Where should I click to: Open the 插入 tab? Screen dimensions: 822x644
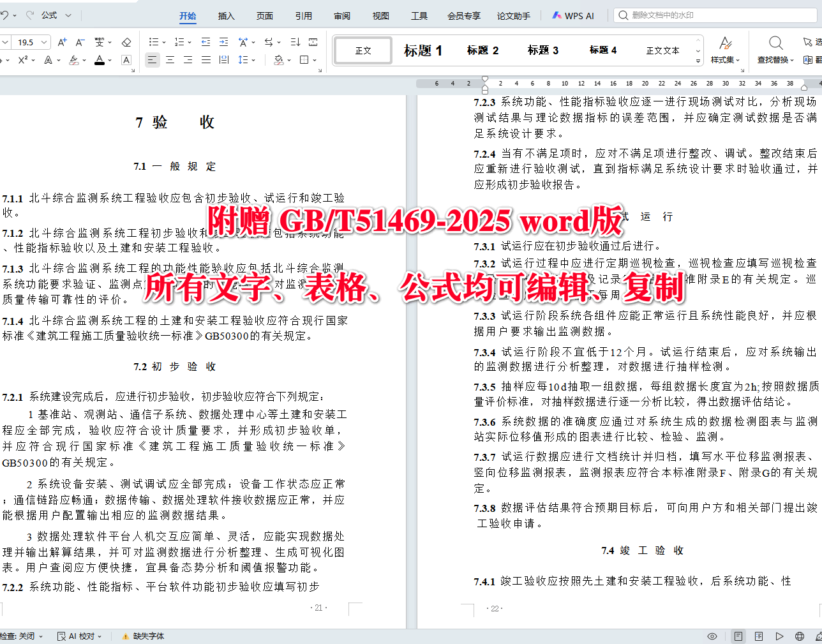coord(226,16)
